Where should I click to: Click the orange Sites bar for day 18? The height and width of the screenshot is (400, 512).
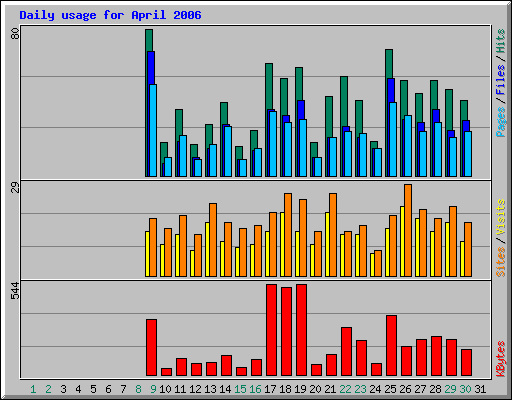[x=288, y=235]
